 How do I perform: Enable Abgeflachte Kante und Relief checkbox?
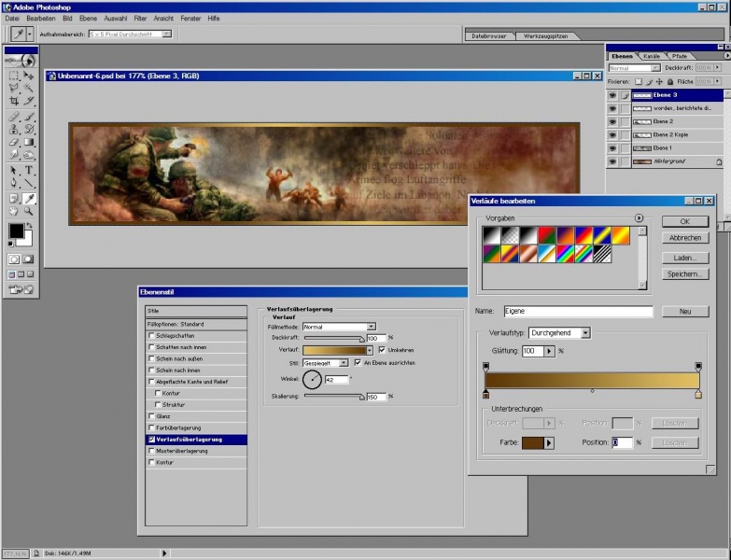point(151,382)
